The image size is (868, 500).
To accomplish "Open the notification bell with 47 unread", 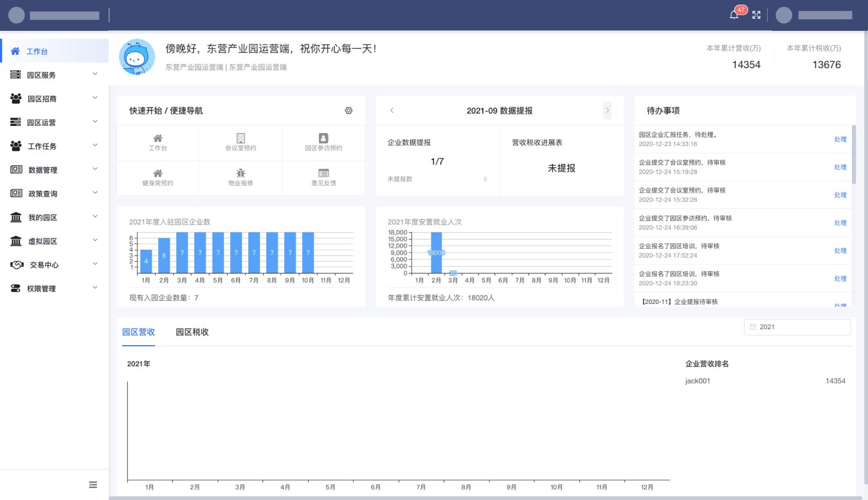I will [734, 15].
